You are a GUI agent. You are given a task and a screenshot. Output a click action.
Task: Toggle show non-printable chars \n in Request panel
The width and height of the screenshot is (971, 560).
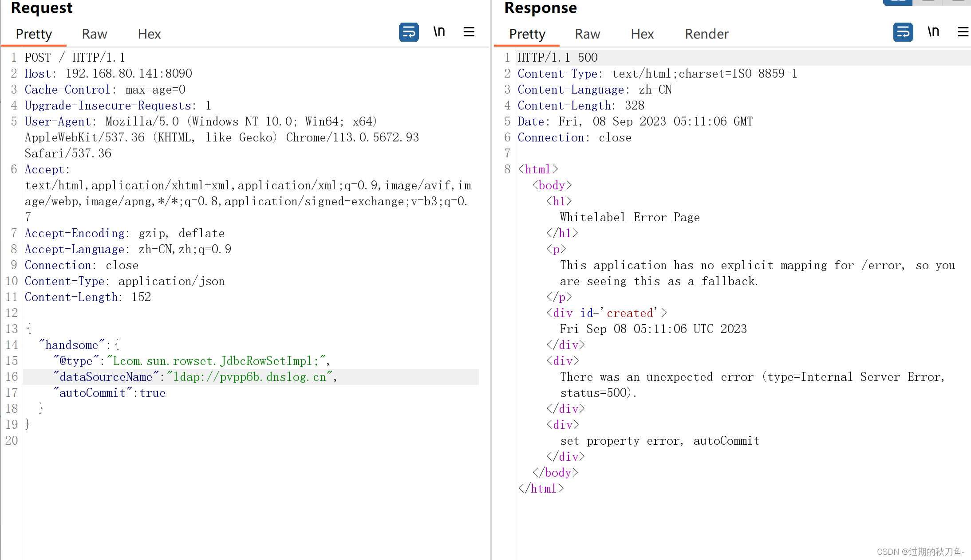tap(439, 32)
